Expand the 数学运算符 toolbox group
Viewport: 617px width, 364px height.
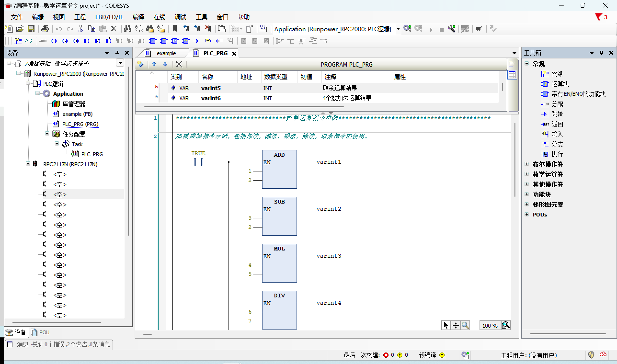[x=527, y=174]
